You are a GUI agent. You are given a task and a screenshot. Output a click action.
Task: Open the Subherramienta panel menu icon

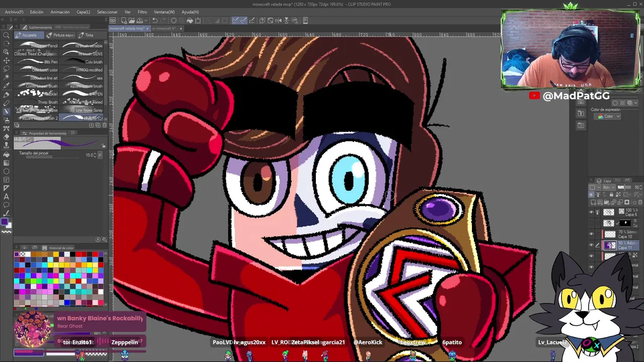click(16, 27)
